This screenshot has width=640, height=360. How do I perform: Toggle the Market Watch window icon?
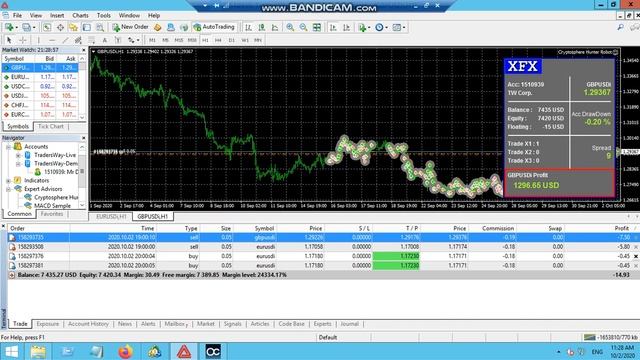(x=47, y=27)
